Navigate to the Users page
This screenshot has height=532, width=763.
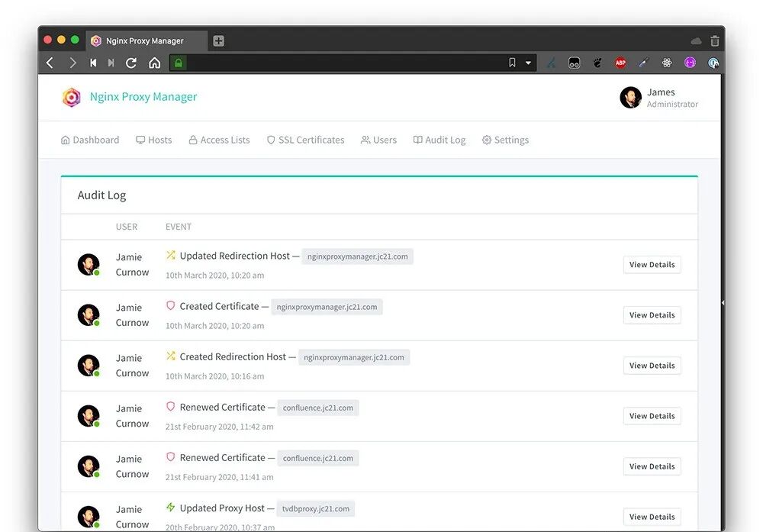pos(378,140)
